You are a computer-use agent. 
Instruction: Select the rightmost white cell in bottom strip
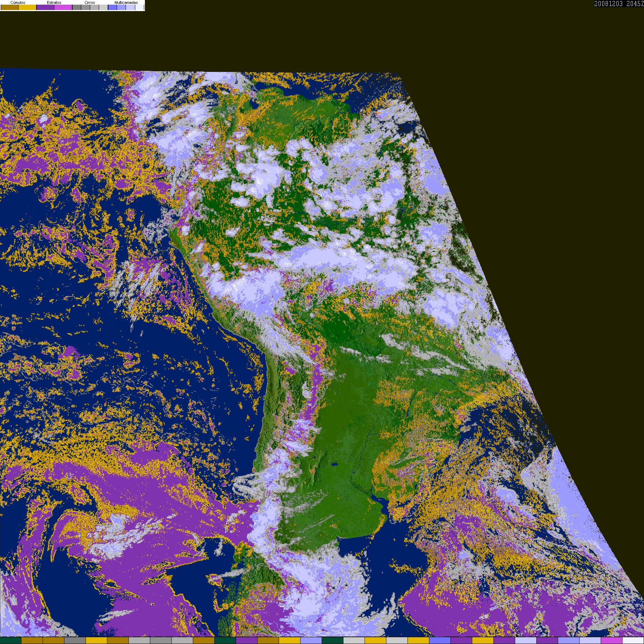click(x=633, y=640)
